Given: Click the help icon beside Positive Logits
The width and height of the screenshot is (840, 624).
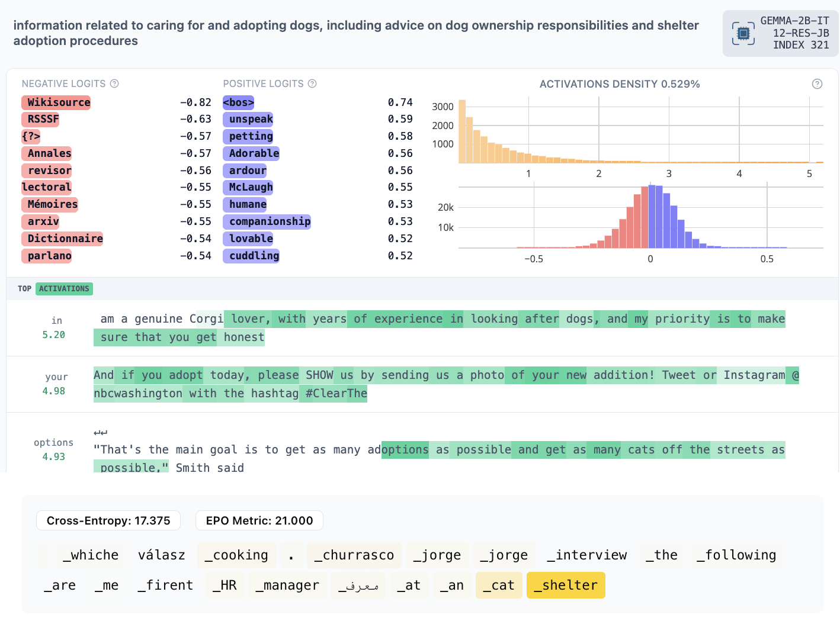Looking at the screenshot, I should tap(312, 83).
